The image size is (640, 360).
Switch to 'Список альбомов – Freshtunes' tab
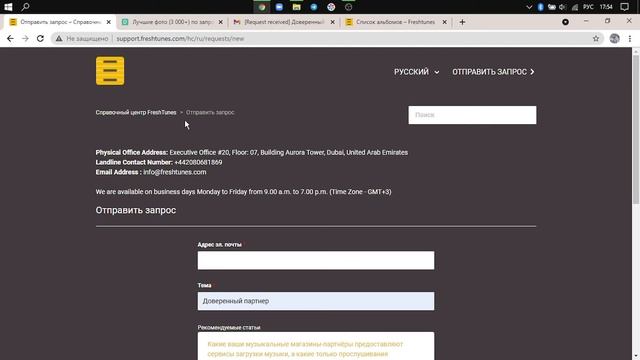(x=396, y=22)
